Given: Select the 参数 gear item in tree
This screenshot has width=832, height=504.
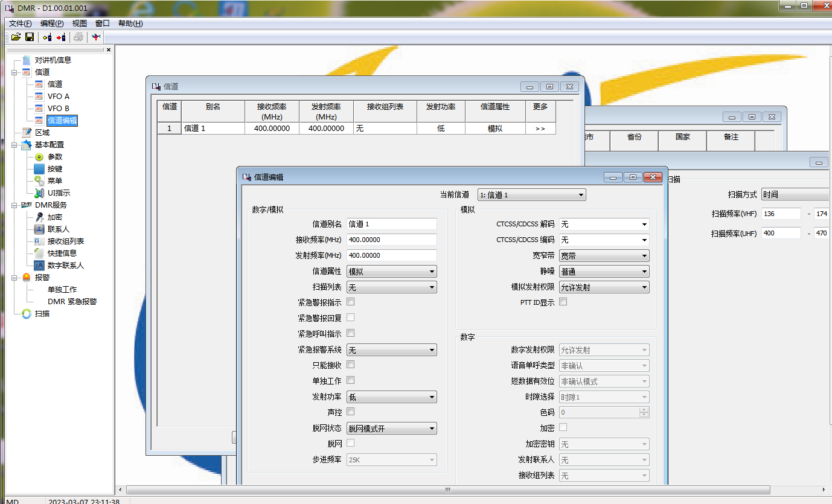Looking at the screenshot, I should click(54, 157).
